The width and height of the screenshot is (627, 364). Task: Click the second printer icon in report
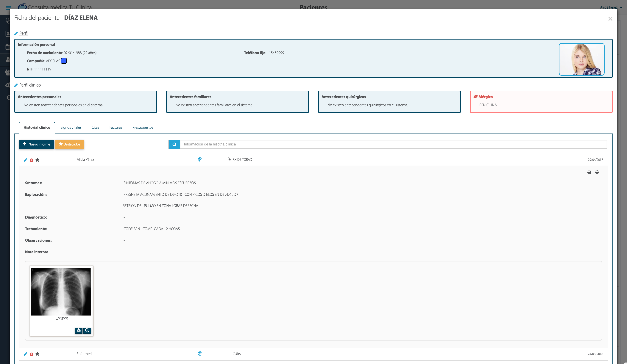[597, 172]
